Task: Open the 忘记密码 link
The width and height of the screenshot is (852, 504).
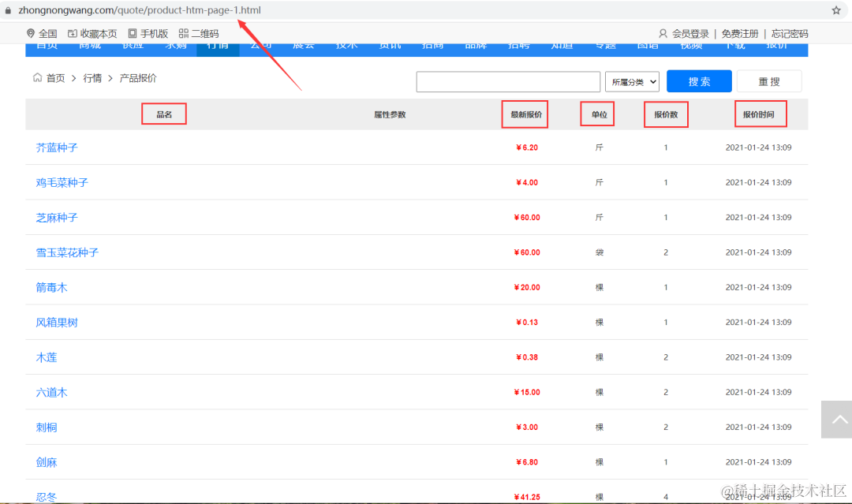Action: (790, 34)
